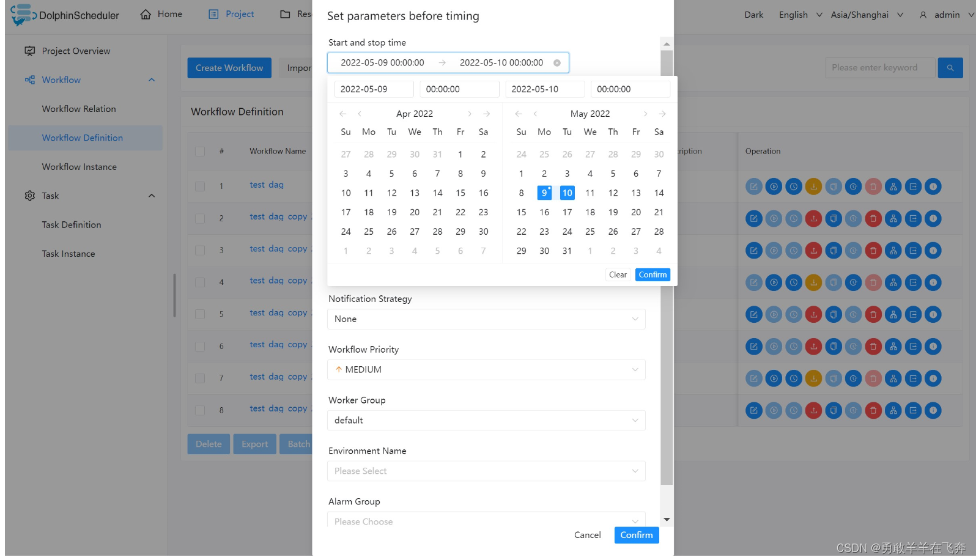This screenshot has width=976, height=560.
Task: Open the Workflow Priority dropdown
Action: click(486, 370)
